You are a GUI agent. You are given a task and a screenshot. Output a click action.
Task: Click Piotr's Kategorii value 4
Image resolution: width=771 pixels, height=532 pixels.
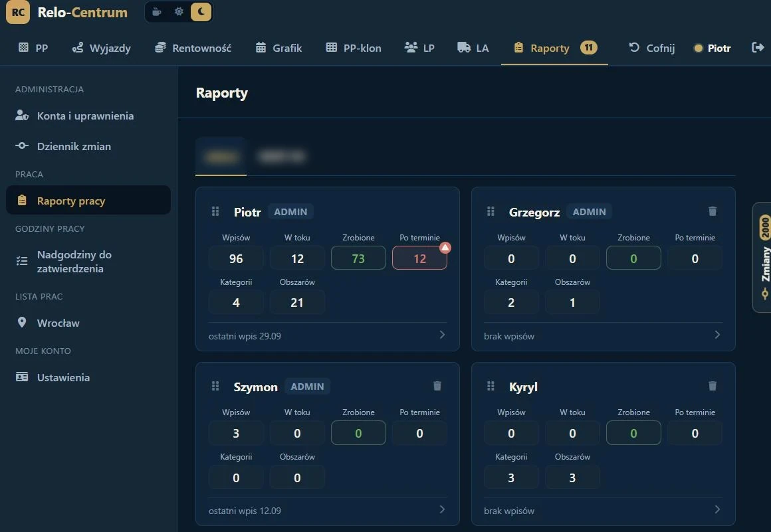tap(236, 303)
